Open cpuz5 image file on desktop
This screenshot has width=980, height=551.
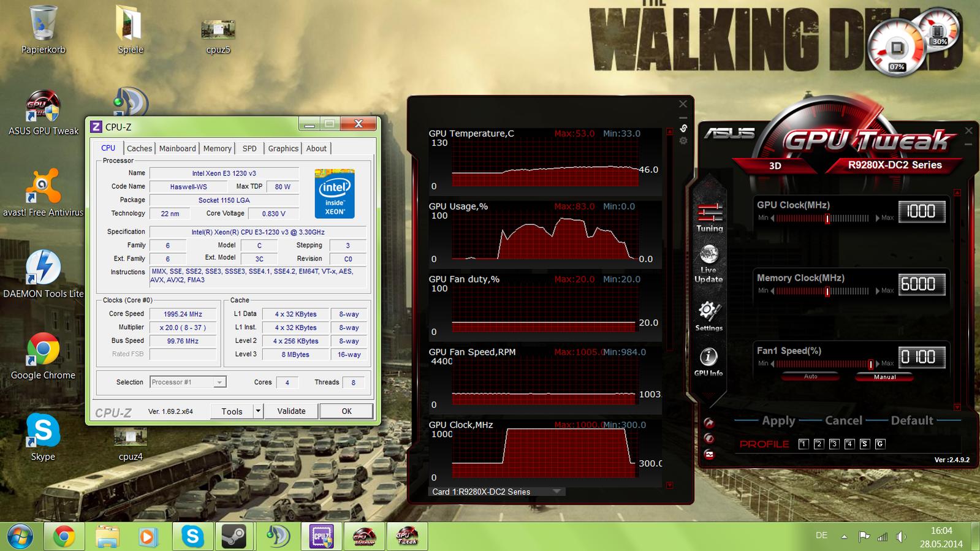(x=218, y=36)
